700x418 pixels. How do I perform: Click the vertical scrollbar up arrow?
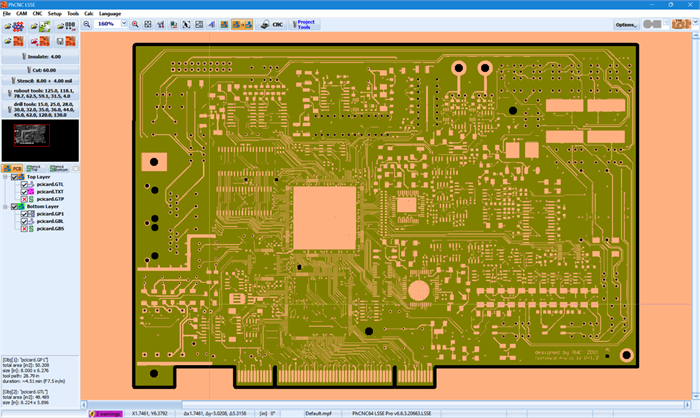pyautogui.click(x=696, y=36)
